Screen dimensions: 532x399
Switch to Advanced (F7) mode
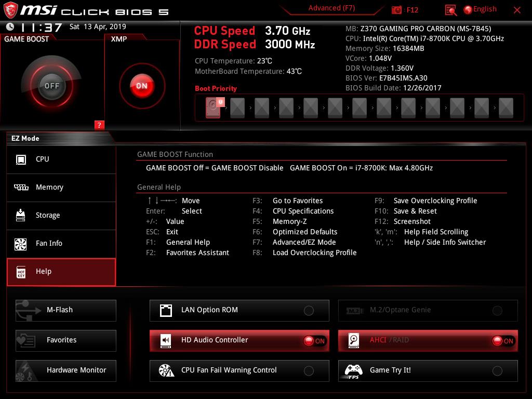(x=331, y=8)
